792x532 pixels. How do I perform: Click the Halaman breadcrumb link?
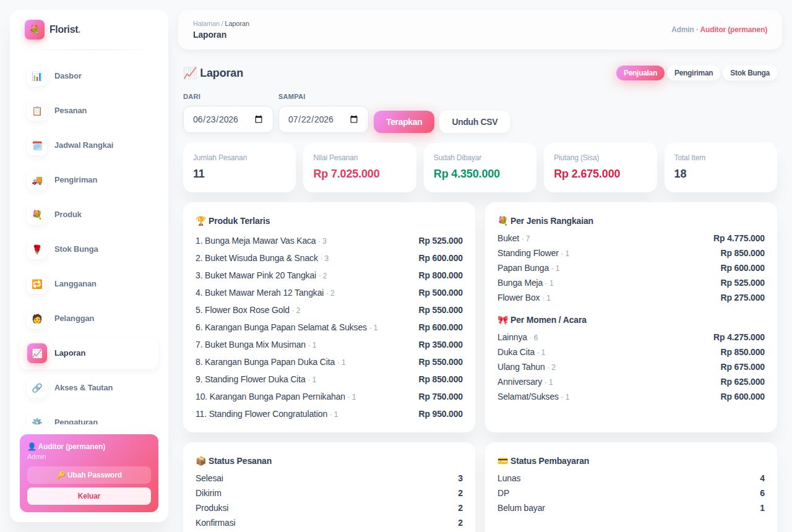tap(206, 24)
